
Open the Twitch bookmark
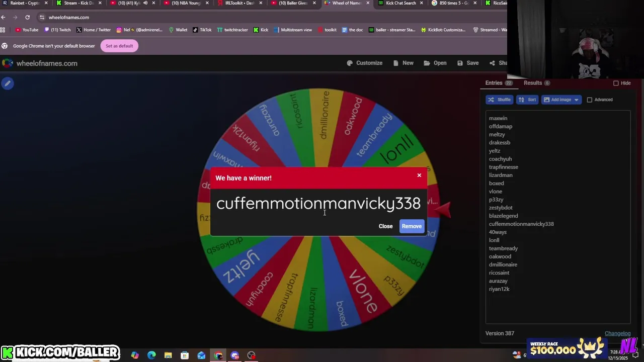point(57,30)
